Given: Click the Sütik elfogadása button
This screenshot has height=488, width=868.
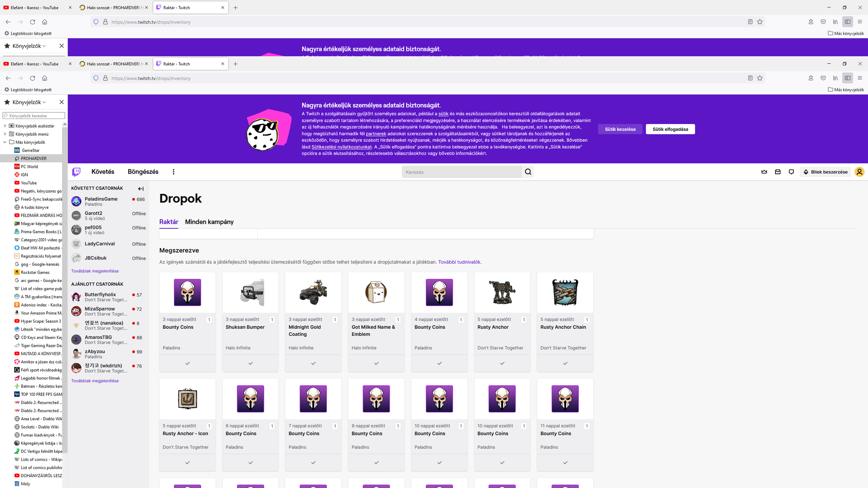Looking at the screenshot, I should click(670, 129).
